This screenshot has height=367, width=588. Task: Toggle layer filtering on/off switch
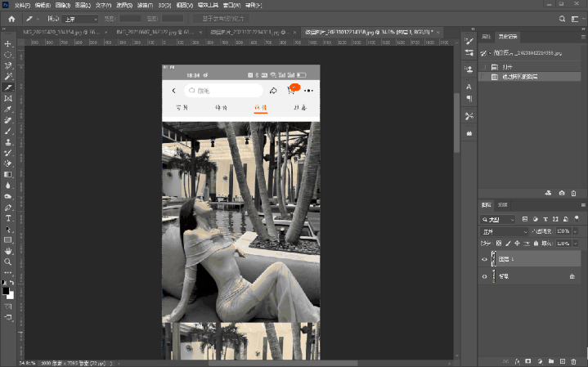(577, 219)
